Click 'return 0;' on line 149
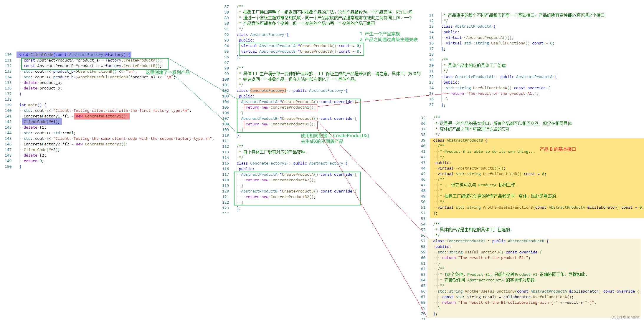The height and width of the screenshot is (322, 644). [x=34, y=161]
